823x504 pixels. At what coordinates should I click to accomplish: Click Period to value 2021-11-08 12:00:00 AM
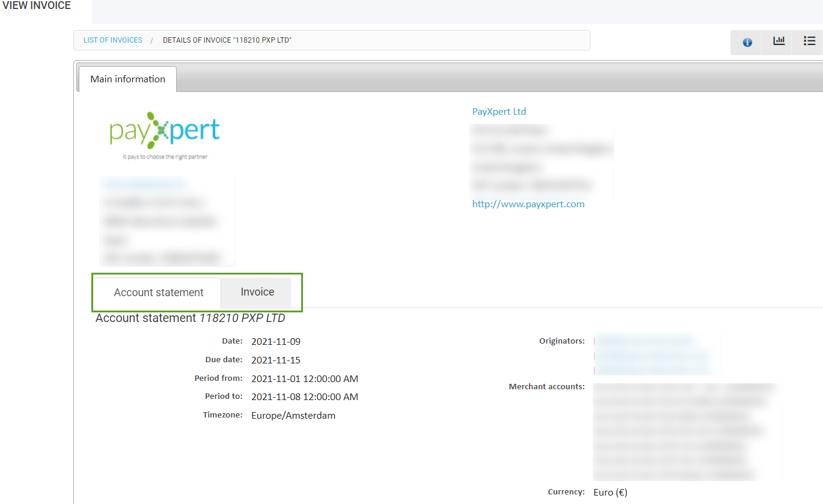305,397
